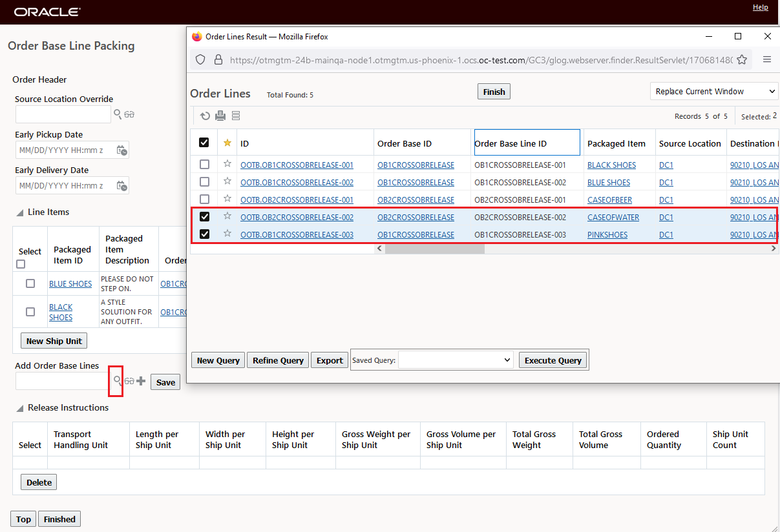780x532 pixels.
Task: Open OB2CROSSOBRELEASE link in CASEOFWATER row
Action: tap(416, 217)
